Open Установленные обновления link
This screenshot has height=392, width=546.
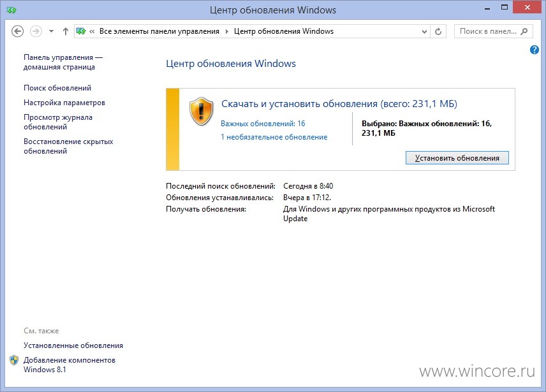tap(73, 345)
